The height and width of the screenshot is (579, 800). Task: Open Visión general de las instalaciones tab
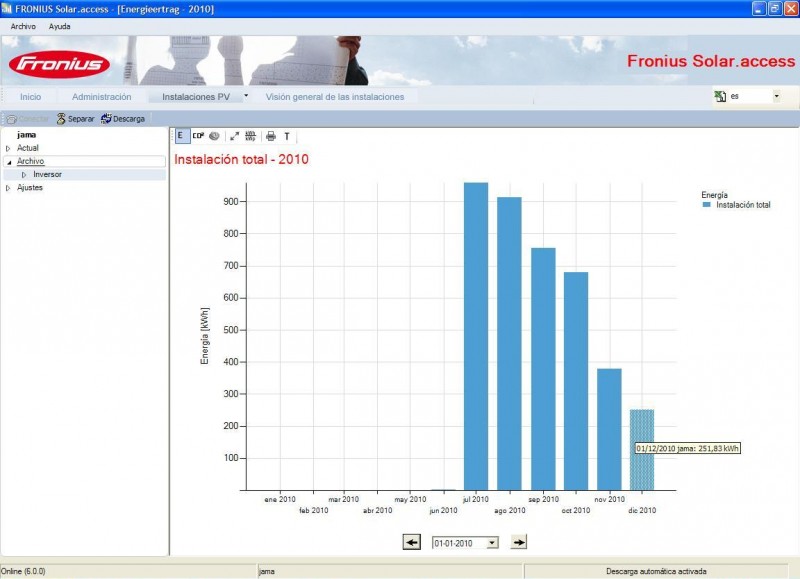click(335, 97)
